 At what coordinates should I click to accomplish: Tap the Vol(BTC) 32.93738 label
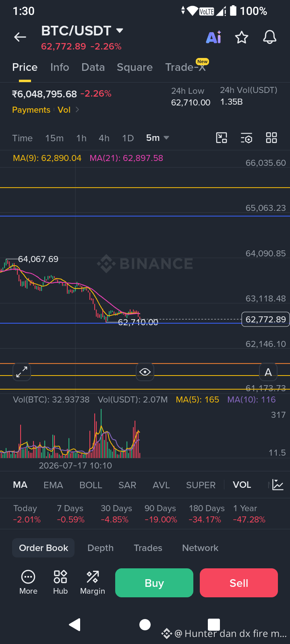tap(51, 400)
